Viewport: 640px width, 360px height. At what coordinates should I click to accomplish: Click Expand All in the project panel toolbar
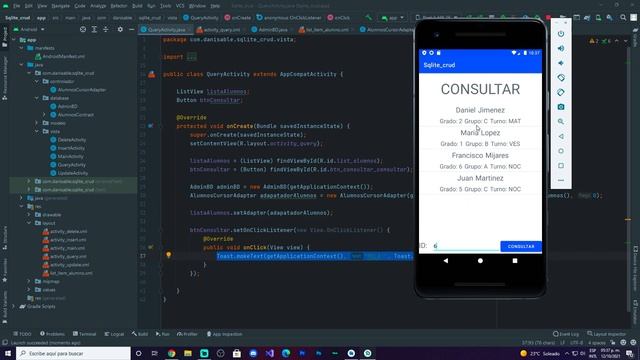[94, 29]
